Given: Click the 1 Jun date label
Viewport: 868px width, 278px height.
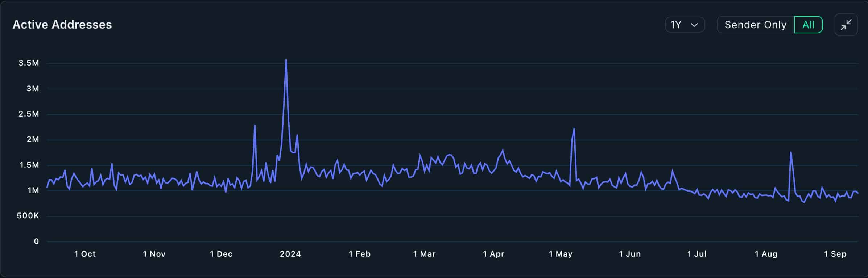Looking at the screenshot, I should pos(630,254).
